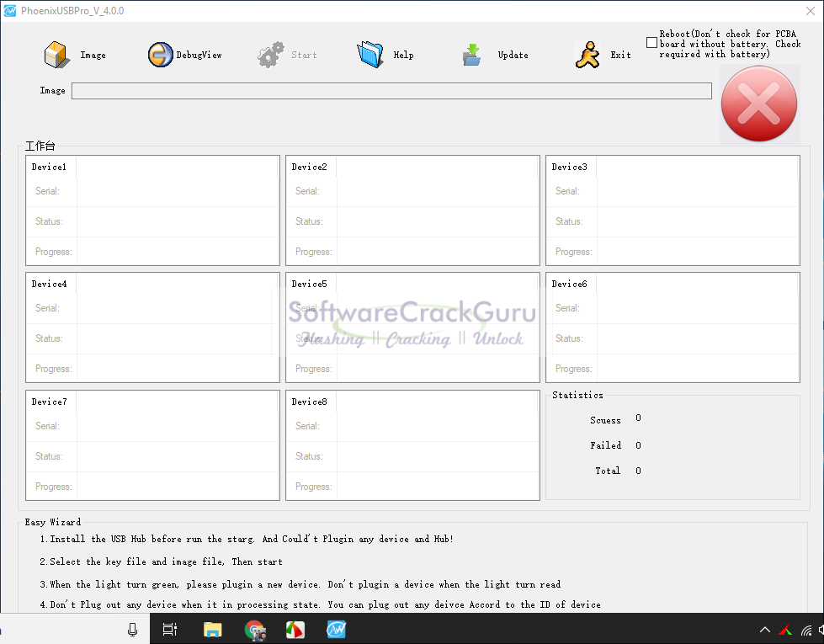Click the large red X status indicator
The width and height of the screenshot is (824, 644).
click(x=759, y=104)
